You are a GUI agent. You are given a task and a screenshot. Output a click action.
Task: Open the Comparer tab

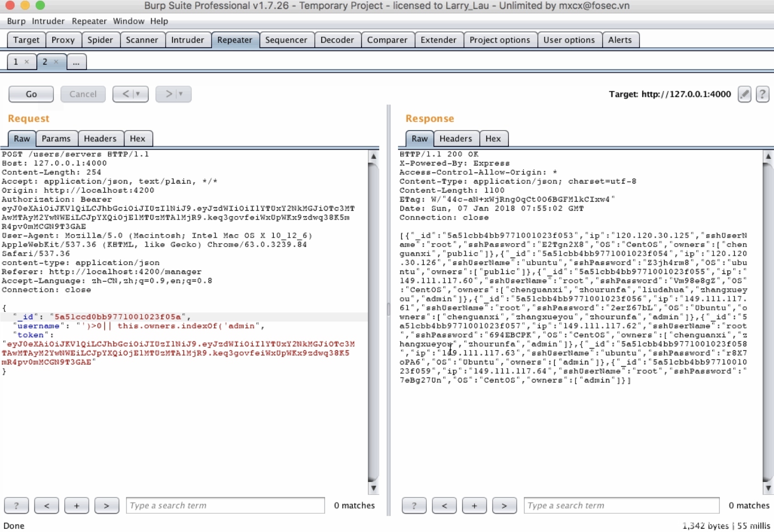click(387, 40)
